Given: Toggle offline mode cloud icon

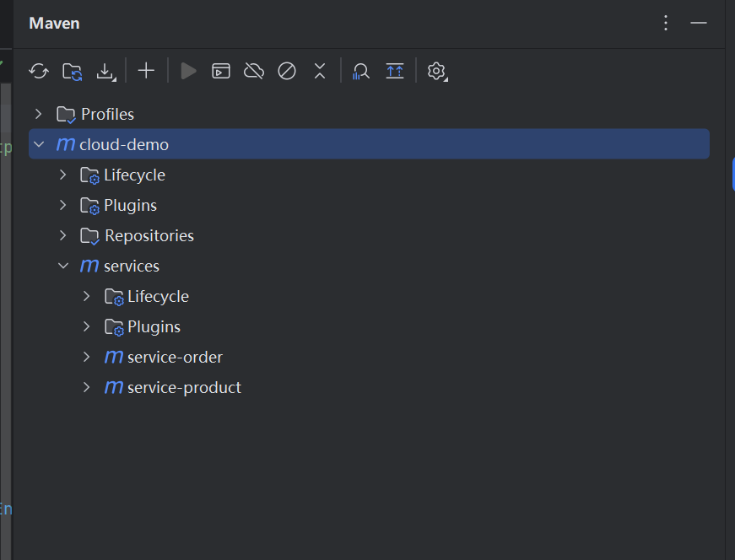Looking at the screenshot, I should point(254,71).
